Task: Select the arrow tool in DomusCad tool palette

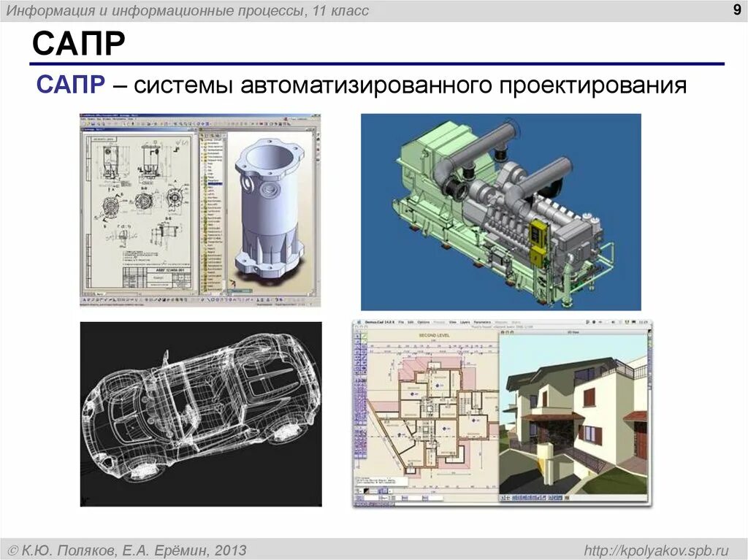Action: click(357, 335)
